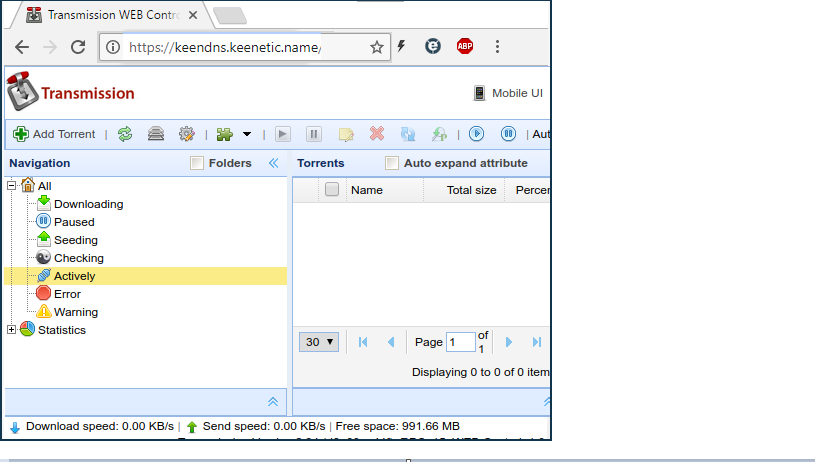Click the browser address bar URL
This screenshot has height=462, width=815.
pyautogui.click(x=225, y=47)
